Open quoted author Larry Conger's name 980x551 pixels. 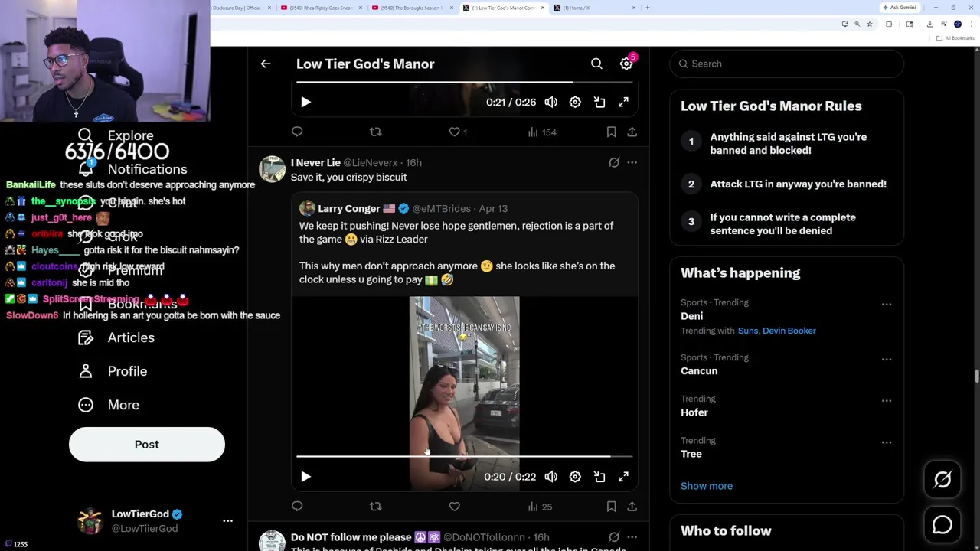[349, 208]
